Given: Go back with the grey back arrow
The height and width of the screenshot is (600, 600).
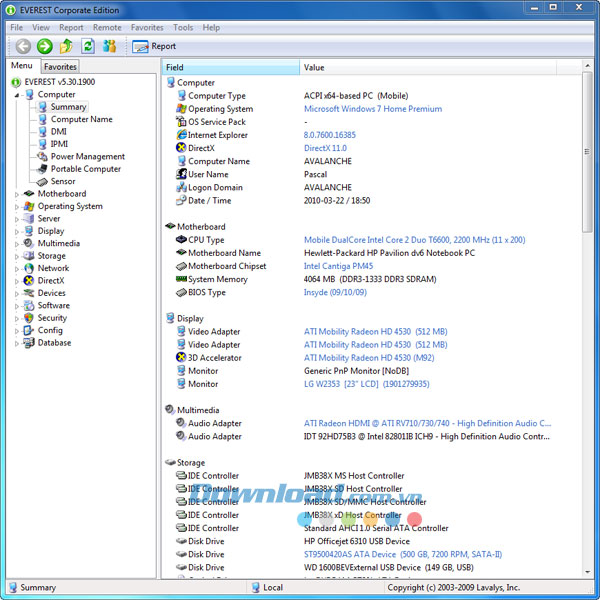Looking at the screenshot, I should (x=23, y=46).
